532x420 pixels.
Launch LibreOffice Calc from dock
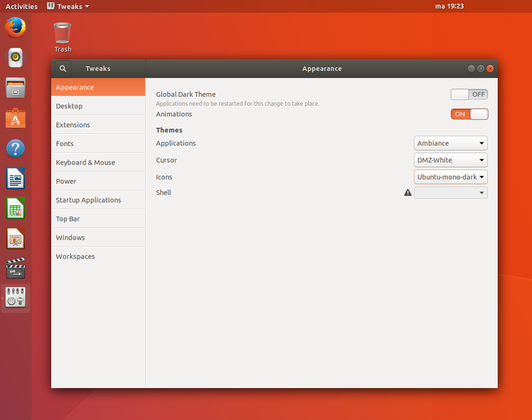tap(16, 208)
